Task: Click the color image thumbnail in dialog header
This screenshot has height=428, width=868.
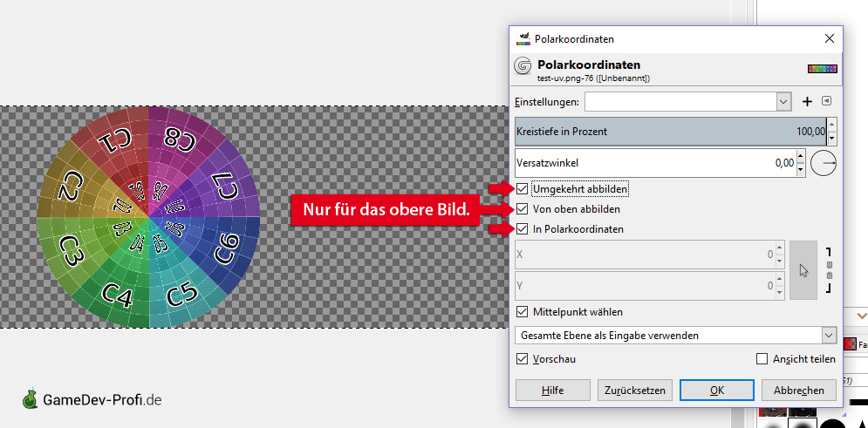Action: tap(823, 68)
